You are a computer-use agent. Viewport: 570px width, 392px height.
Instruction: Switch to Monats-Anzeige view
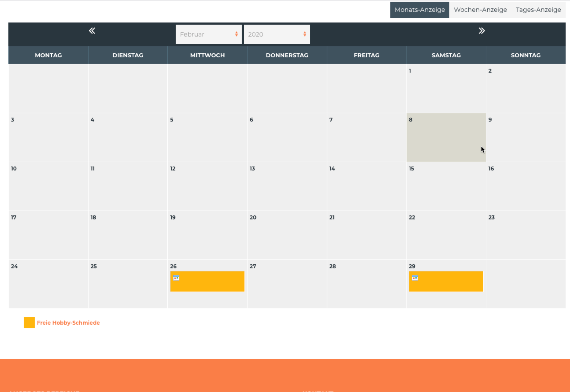pos(419,10)
